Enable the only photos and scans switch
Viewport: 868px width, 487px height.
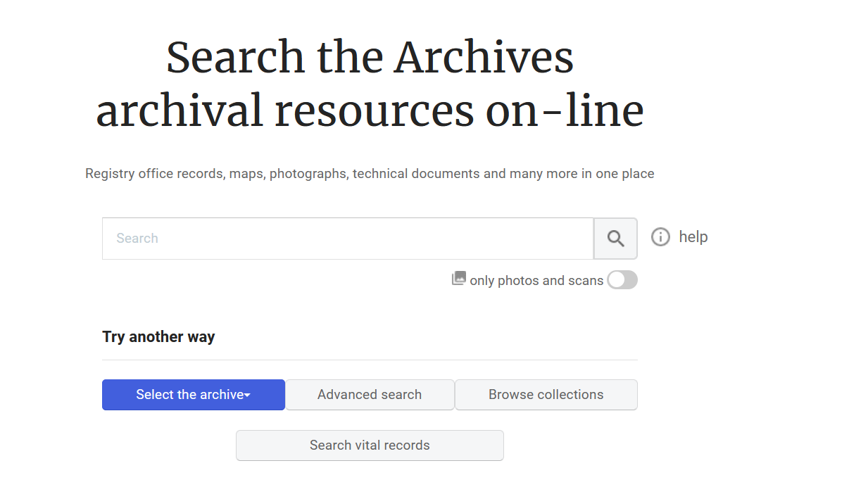(x=622, y=280)
